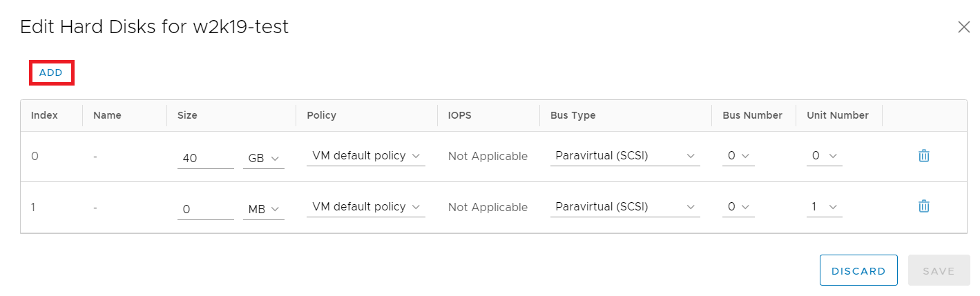Expand the Policy dropdown for disk 1
Screen dimensions: 980x296
[x=365, y=207]
